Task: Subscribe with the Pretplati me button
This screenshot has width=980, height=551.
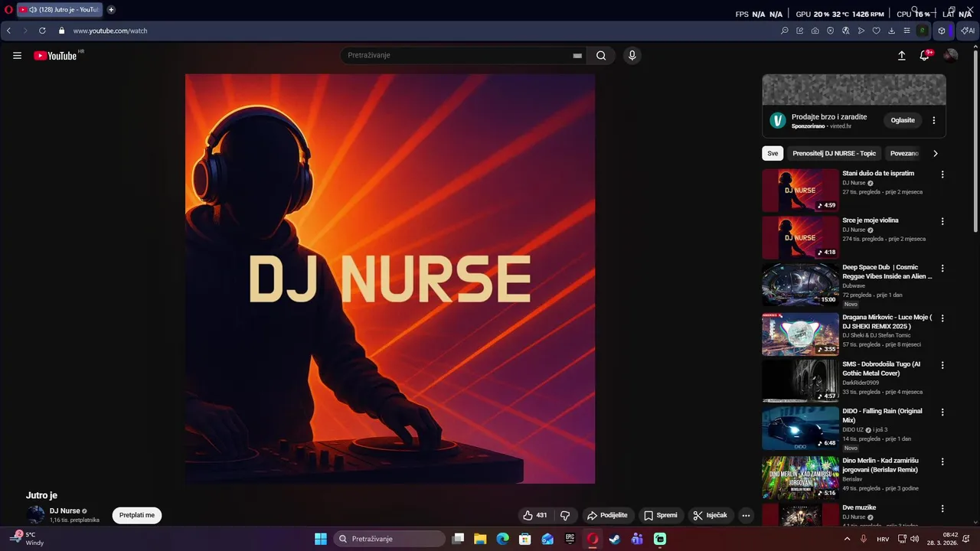Action: (137, 515)
